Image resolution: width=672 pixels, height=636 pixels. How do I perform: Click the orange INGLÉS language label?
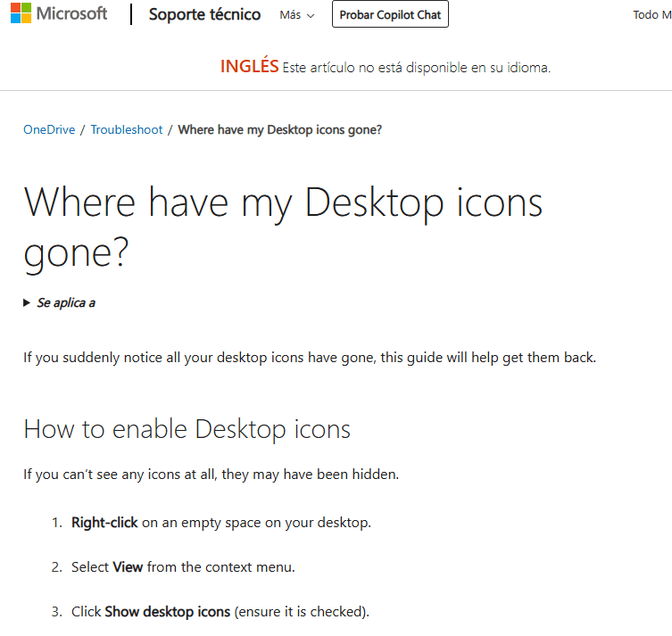pos(249,67)
